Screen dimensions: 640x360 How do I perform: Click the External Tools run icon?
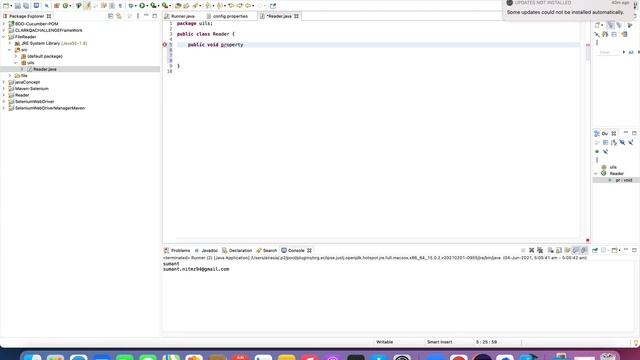[164, 6]
